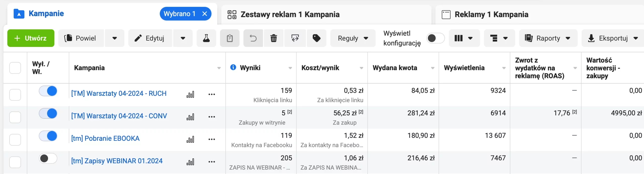Clear selection with Wybrano 1 X button
The width and height of the screenshot is (644, 174).
click(205, 14)
